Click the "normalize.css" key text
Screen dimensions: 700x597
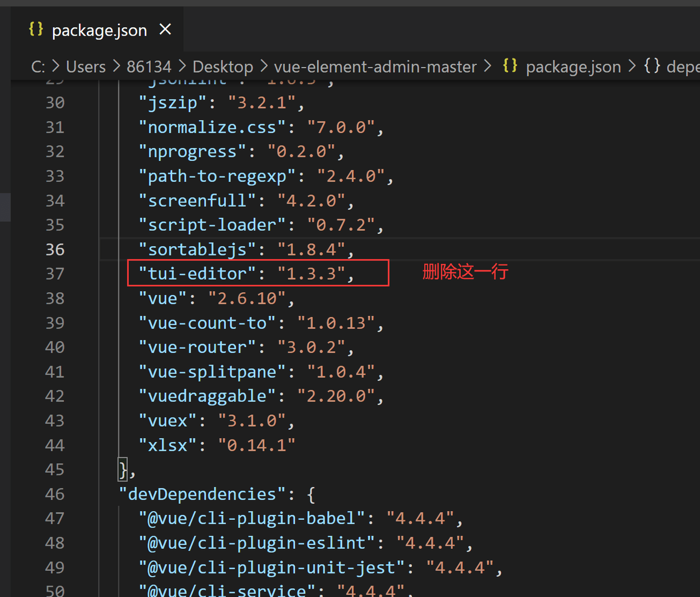[213, 127]
